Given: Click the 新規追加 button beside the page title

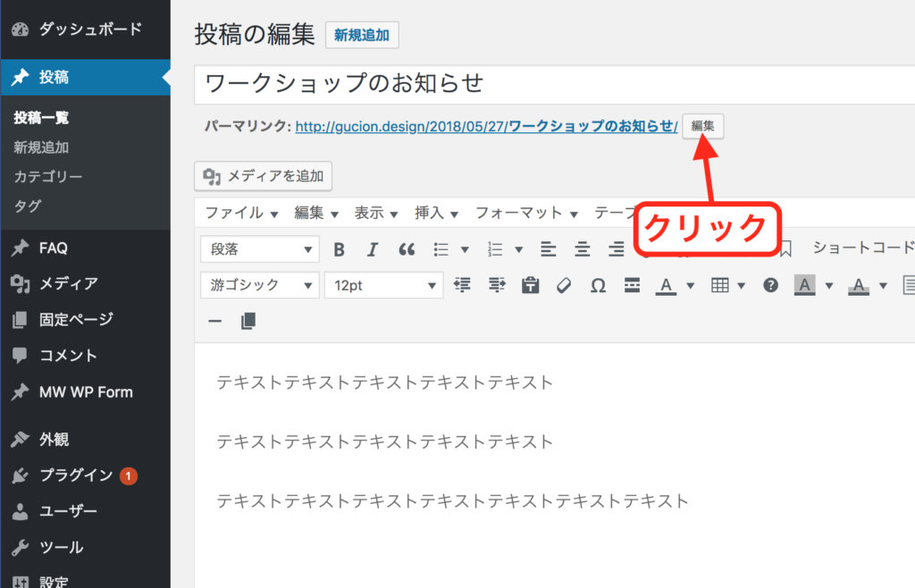Looking at the screenshot, I should 362,36.
